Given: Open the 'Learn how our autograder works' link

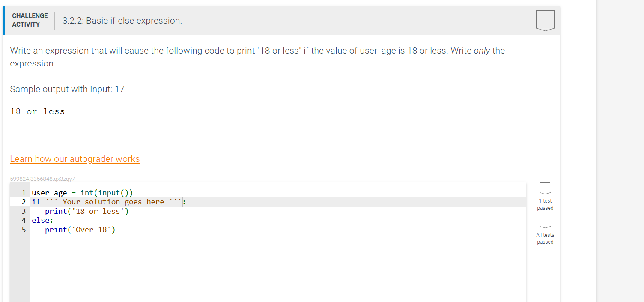Looking at the screenshot, I should [75, 158].
